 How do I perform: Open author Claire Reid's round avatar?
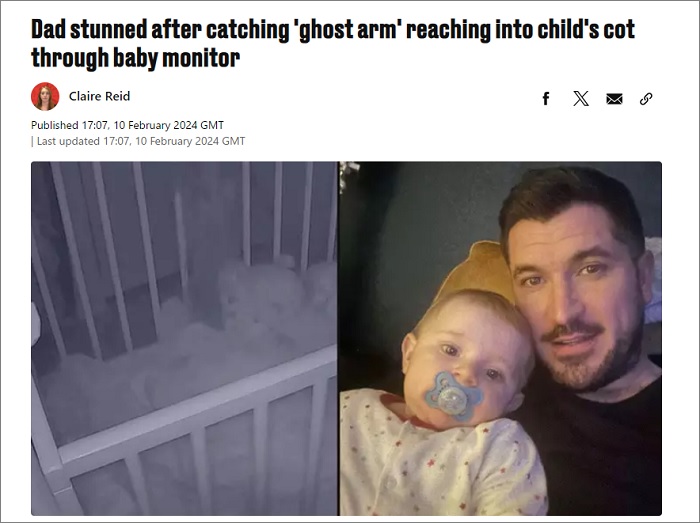(x=45, y=96)
